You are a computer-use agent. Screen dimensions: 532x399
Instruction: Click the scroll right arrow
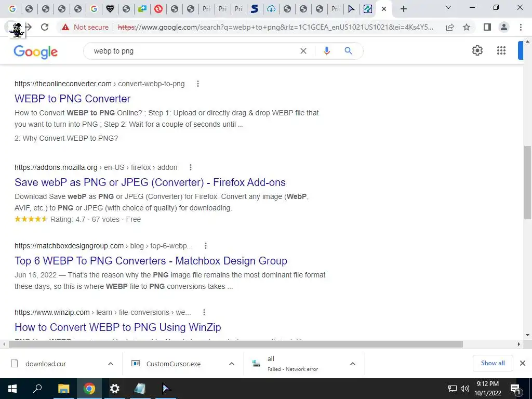pos(519,344)
